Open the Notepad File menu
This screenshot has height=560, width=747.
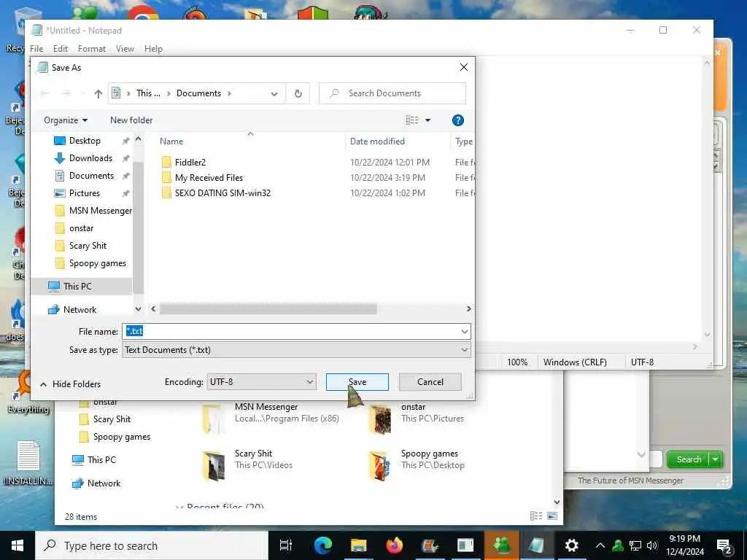[36, 49]
